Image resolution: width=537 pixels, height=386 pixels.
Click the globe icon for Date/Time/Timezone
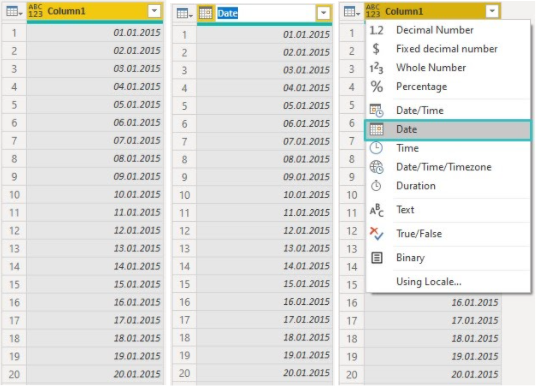(376, 167)
